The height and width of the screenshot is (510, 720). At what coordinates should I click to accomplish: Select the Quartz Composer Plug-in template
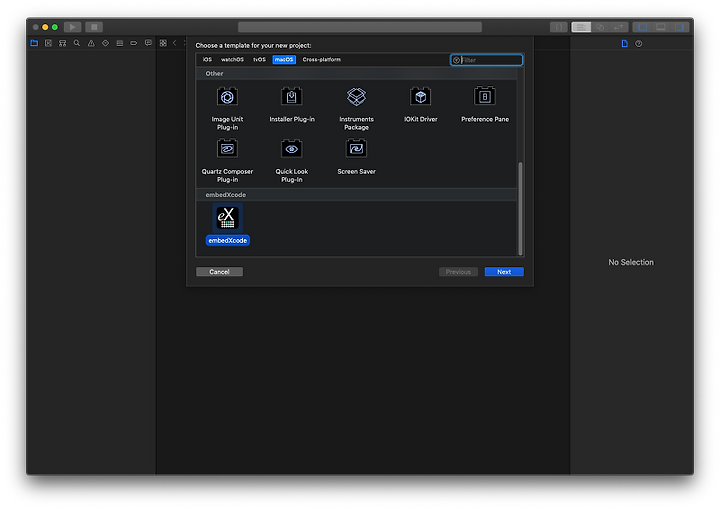coord(227,161)
